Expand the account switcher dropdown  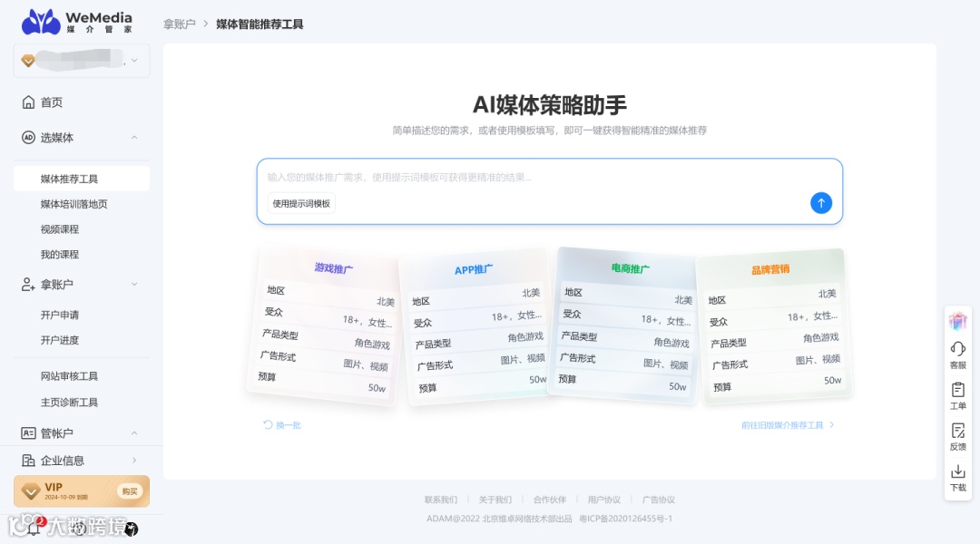click(x=134, y=61)
